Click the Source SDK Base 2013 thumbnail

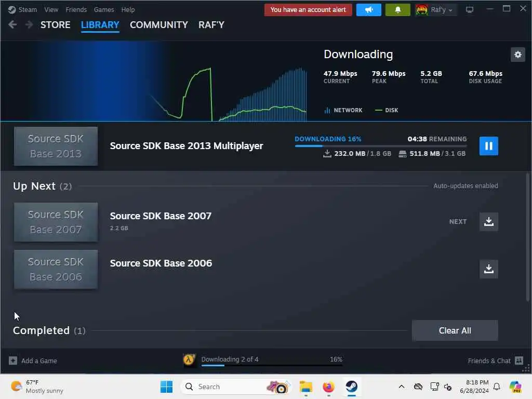point(56,146)
